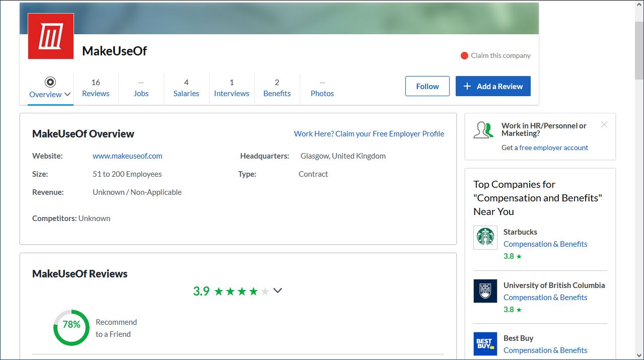Dismiss the HR employer account card

pyautogui.click(x=604, y=124)
